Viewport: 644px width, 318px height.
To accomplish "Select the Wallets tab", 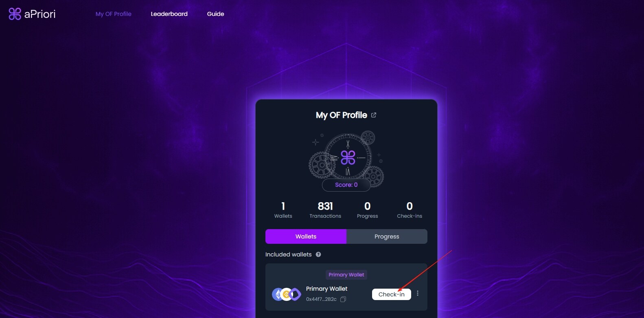I will (306, 236).
